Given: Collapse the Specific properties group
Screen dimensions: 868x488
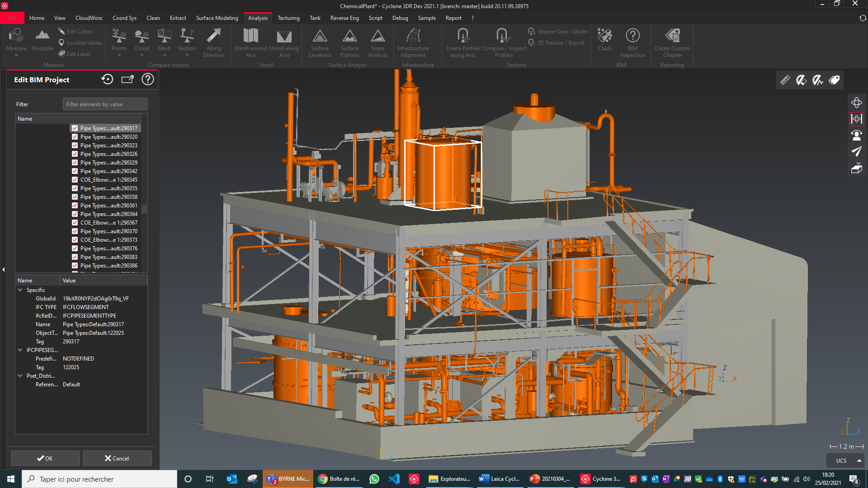Looking at the screenshot, I should (20, 290).
